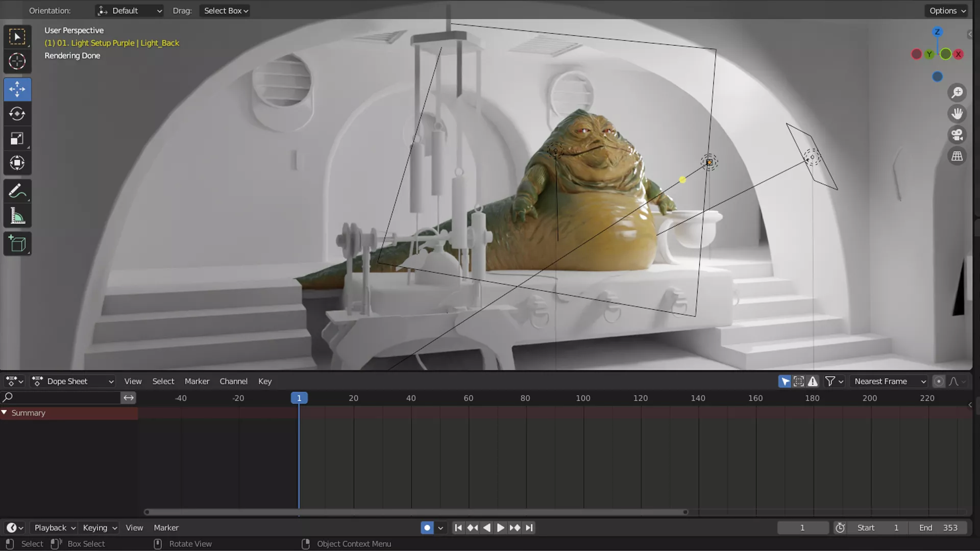Click the zoom magnifier in the viewport sidebar

(x=958, y=92)
